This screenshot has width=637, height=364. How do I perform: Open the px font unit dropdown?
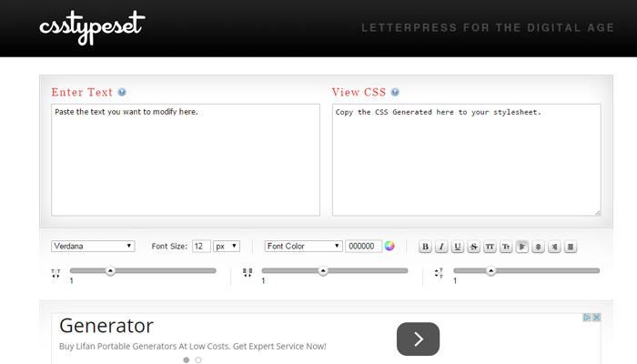(227, 247)
